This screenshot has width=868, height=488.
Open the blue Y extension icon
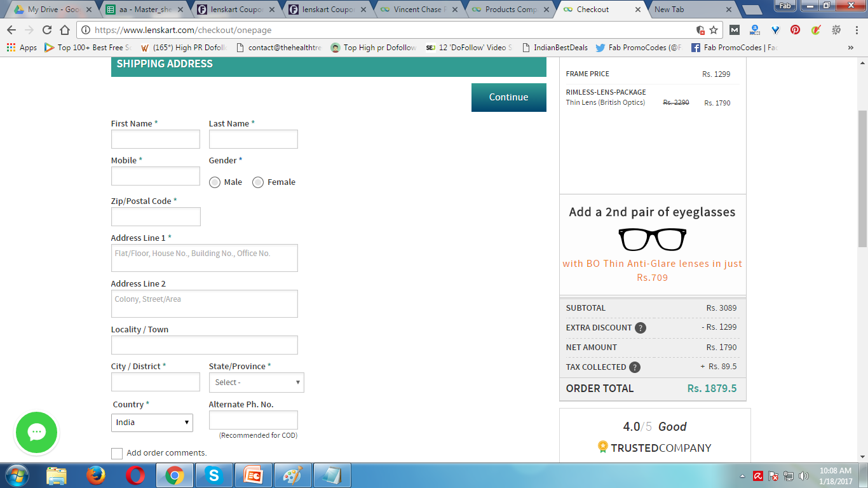coord(775,30)
